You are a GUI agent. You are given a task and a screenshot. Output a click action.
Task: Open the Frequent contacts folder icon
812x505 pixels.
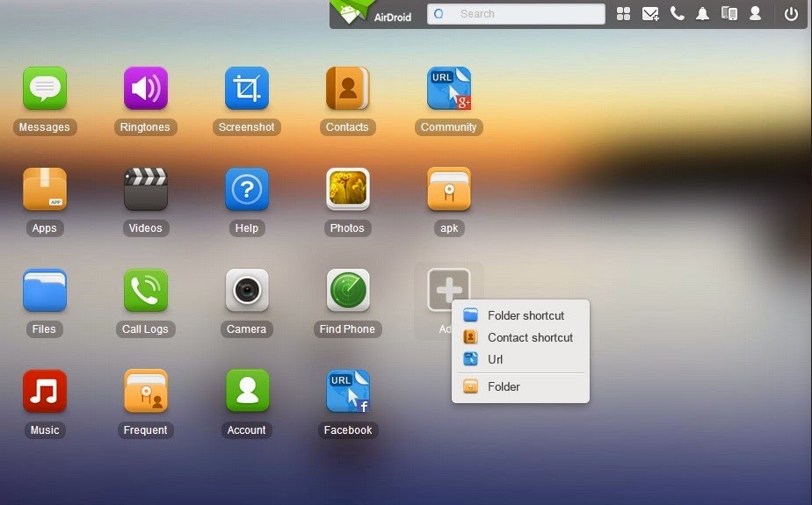[146, 391]
